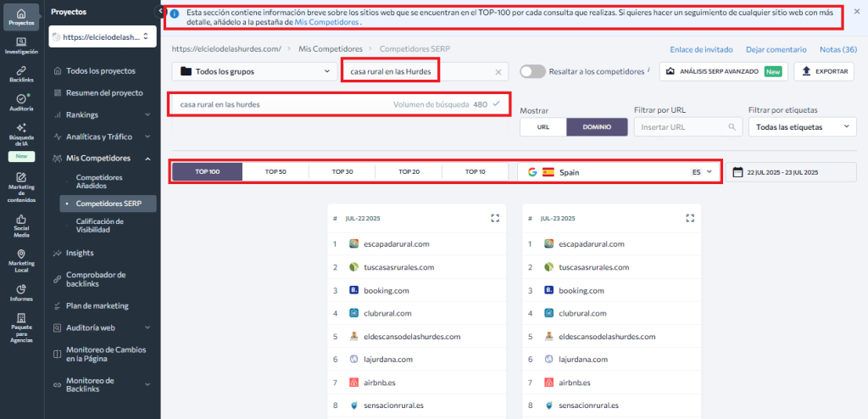Toggle Resaltar a los competidores switch
This screenshot has width=868, height=419.
tap(532, 71)
